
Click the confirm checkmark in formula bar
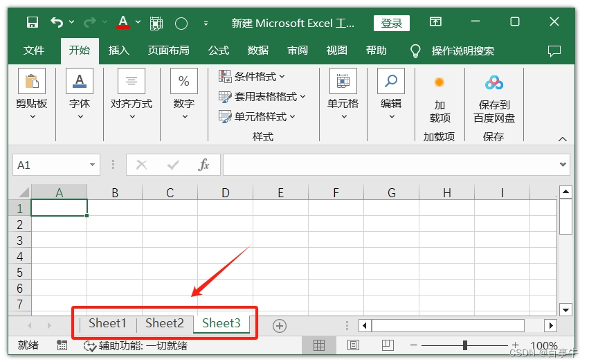click(173, 165)
